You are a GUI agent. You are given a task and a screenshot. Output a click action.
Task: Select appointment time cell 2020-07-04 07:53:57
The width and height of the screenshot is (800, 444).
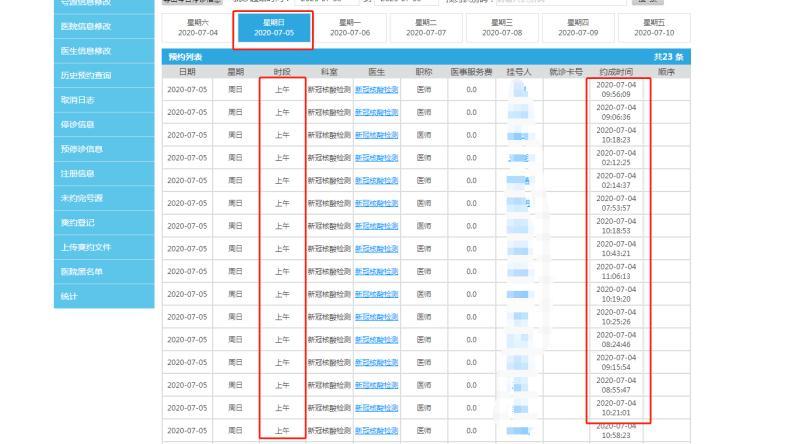[x=616, y=203]
